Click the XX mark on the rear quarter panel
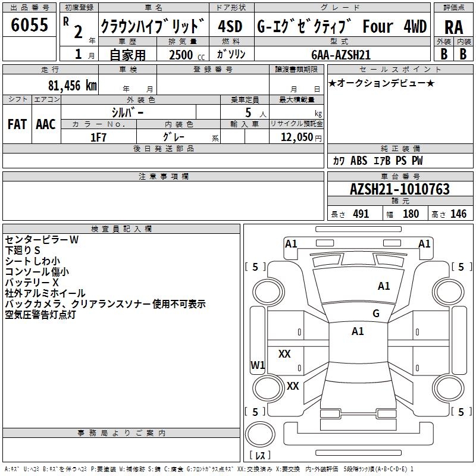This screenshot has width=476, height=476. point(293,386)
